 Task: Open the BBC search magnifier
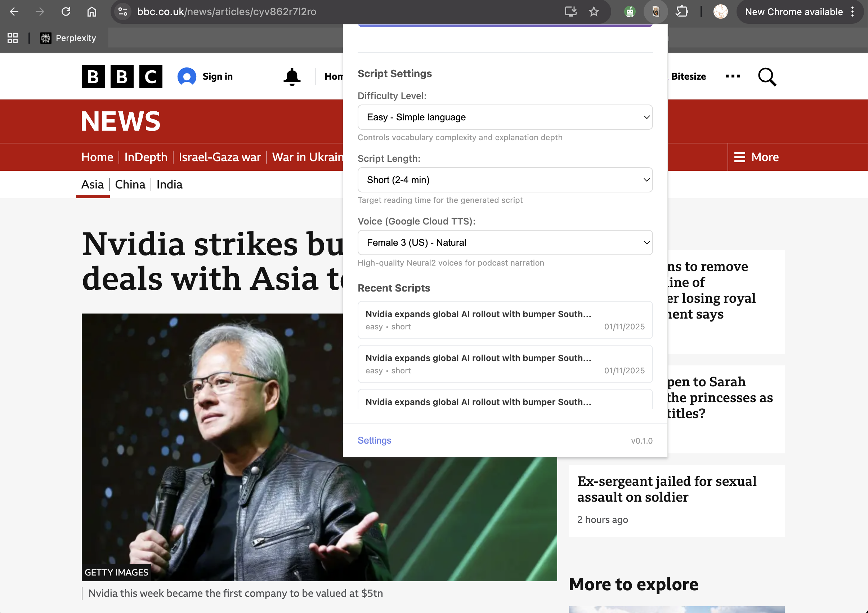click(x=767, y=77)
